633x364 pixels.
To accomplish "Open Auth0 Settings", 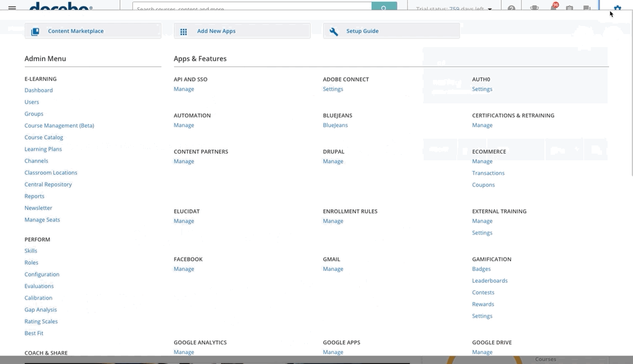I will coord(482,89).
